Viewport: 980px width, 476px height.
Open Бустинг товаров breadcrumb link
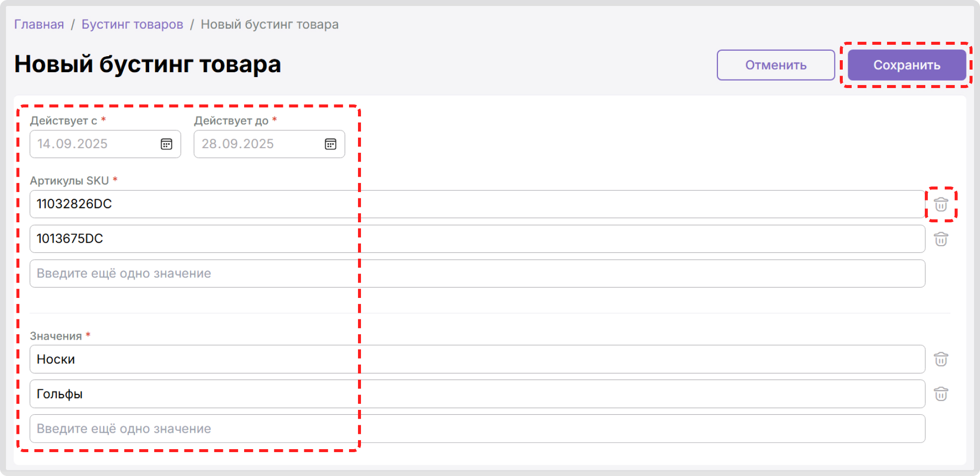(x=132, y=24)
